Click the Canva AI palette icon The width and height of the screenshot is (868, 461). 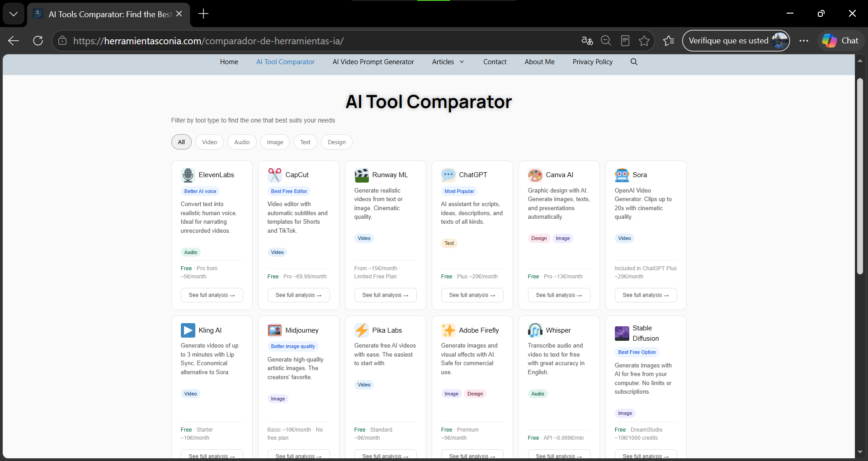(x=535, y=175)
